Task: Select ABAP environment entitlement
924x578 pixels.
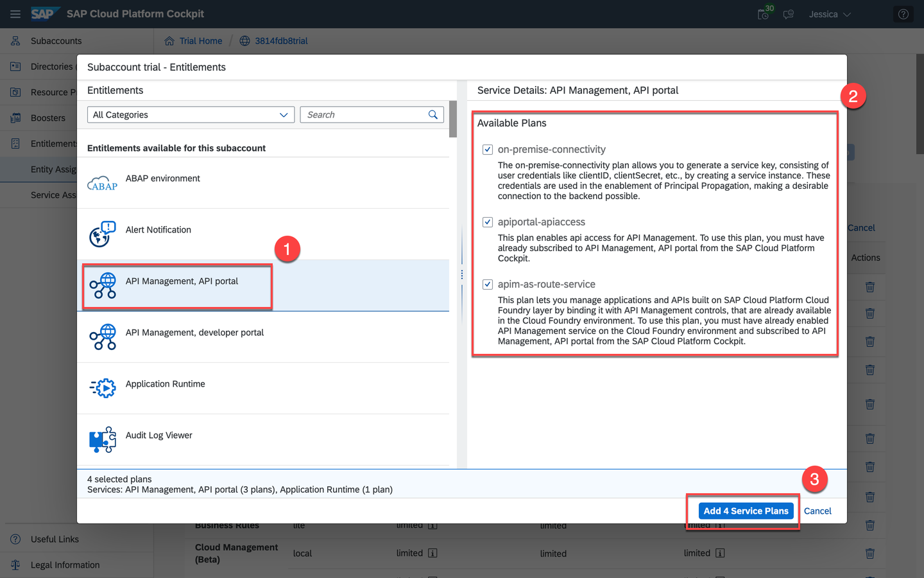Action: 263,183
